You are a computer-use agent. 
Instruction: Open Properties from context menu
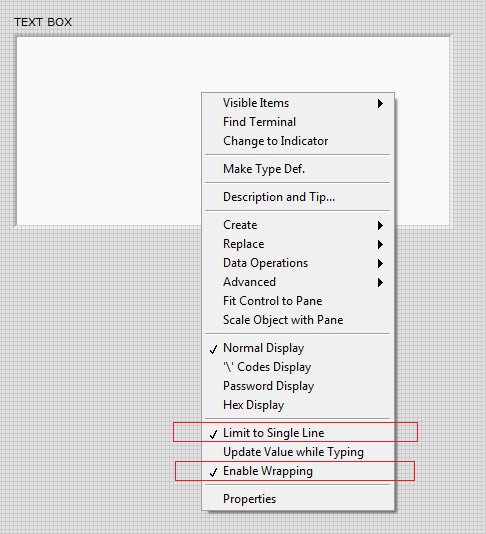click(x=298, y=499)
